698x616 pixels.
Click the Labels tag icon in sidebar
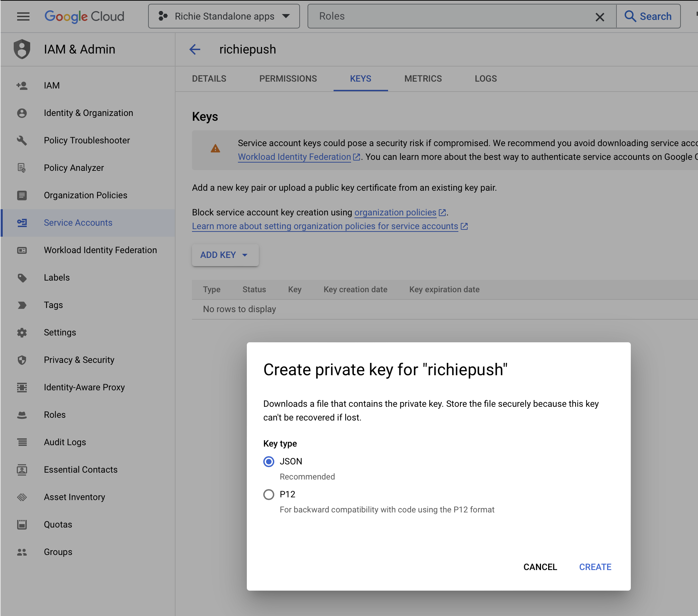pyautogui.click(x=22, y=277)
